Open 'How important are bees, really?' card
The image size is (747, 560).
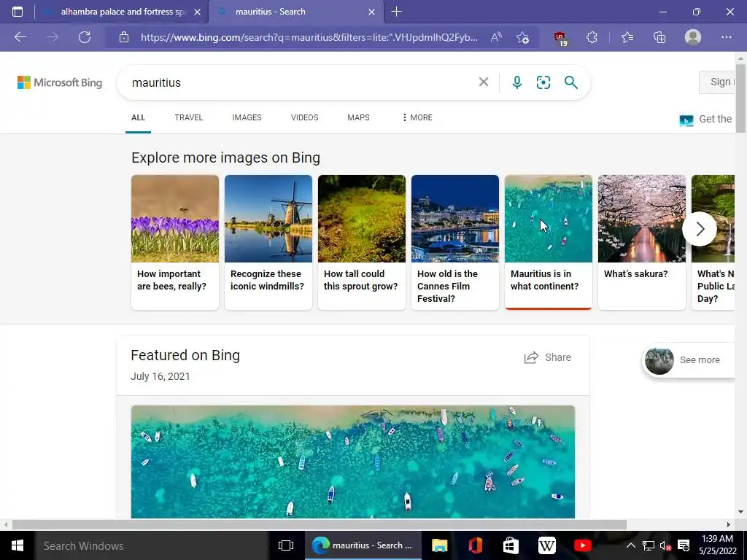click(175, 242)
